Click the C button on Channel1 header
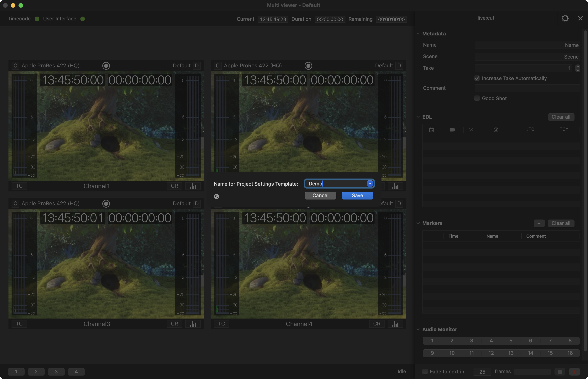The width and height of the screenshot is (588, 379). [15, 66]
